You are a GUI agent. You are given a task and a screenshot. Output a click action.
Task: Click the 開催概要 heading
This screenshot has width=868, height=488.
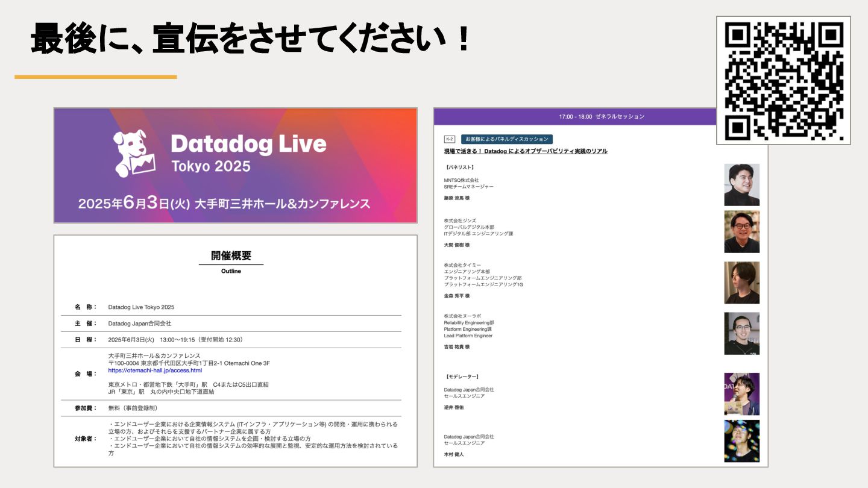pos(231,255)
